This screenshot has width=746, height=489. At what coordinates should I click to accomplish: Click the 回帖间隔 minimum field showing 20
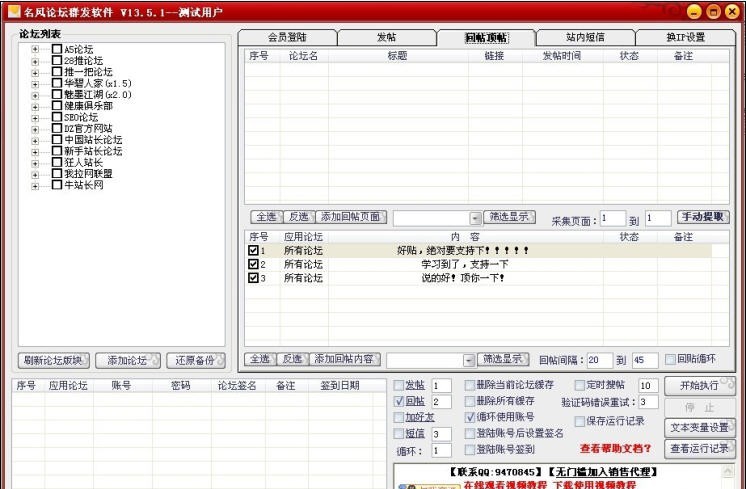599,360
